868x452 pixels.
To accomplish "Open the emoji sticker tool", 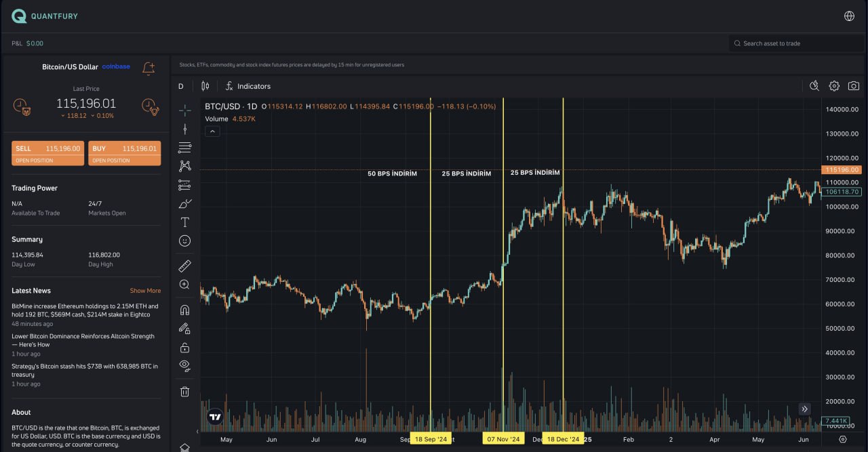I will click(184, 241).
